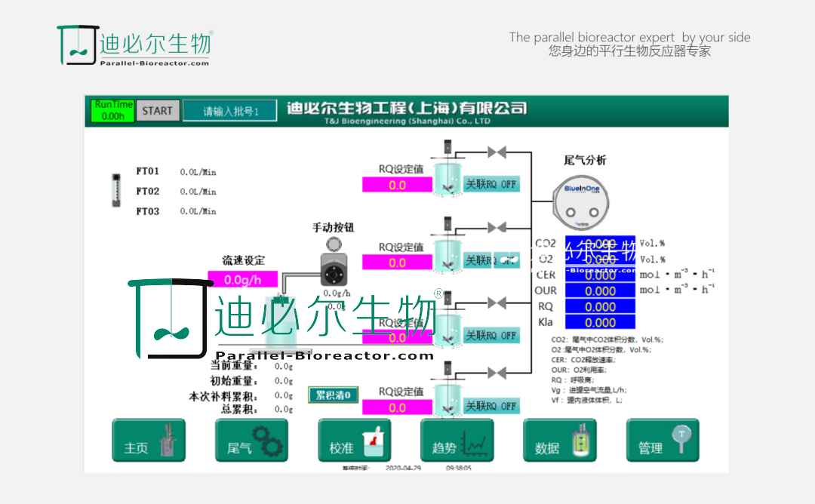Click the second exhaust valve icon
The height and width of the screenshot is (504, 815).
pos(497,228)
